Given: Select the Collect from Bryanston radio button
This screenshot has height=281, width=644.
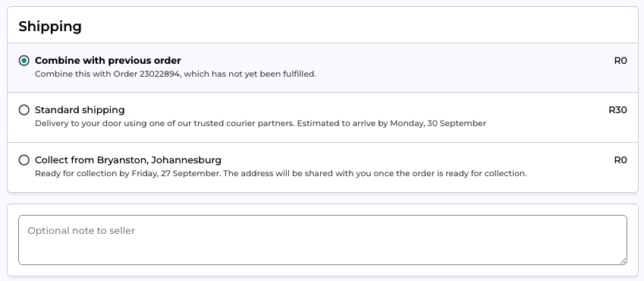Looking at the screenshot, I should [24, 159].
